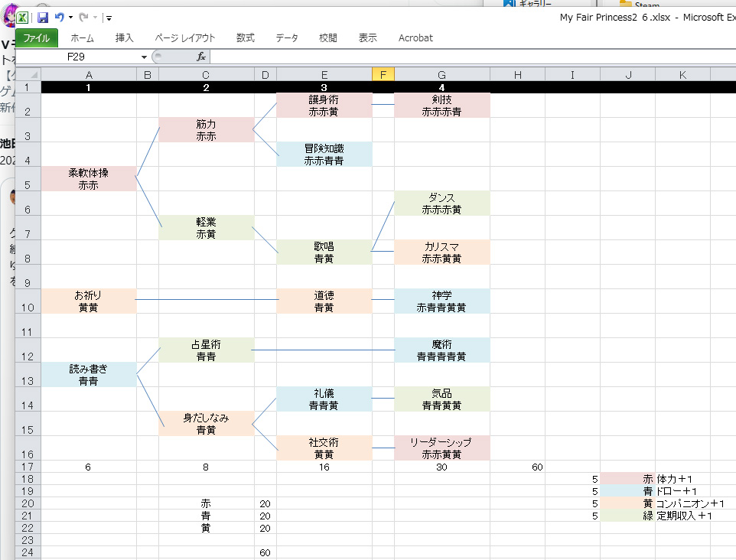Select the 体力+1 cell
The height and width of the screenshot is (560, 736).
point(683,479)
